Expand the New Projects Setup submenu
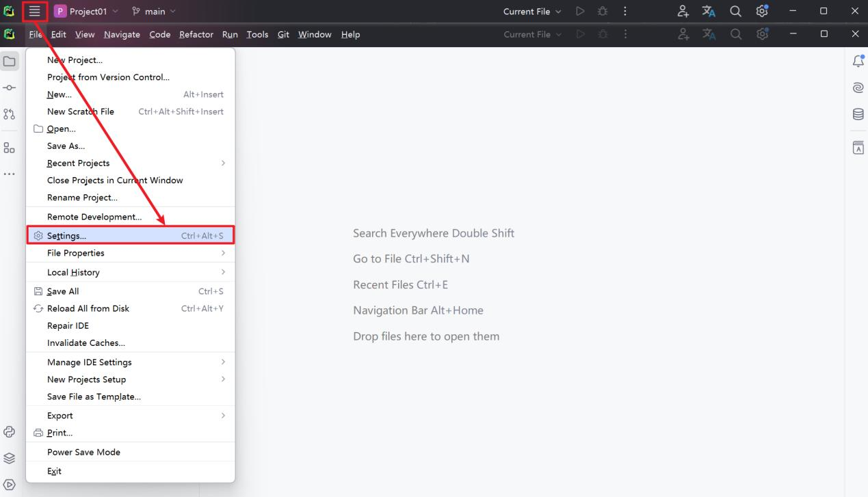Screen dimensions: 868x497 [130, 379]
